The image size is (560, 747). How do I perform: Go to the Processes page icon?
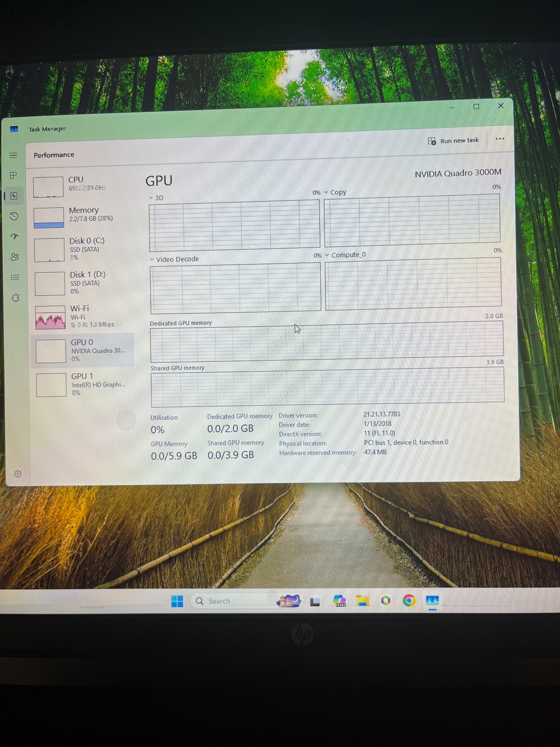(13, 175)
